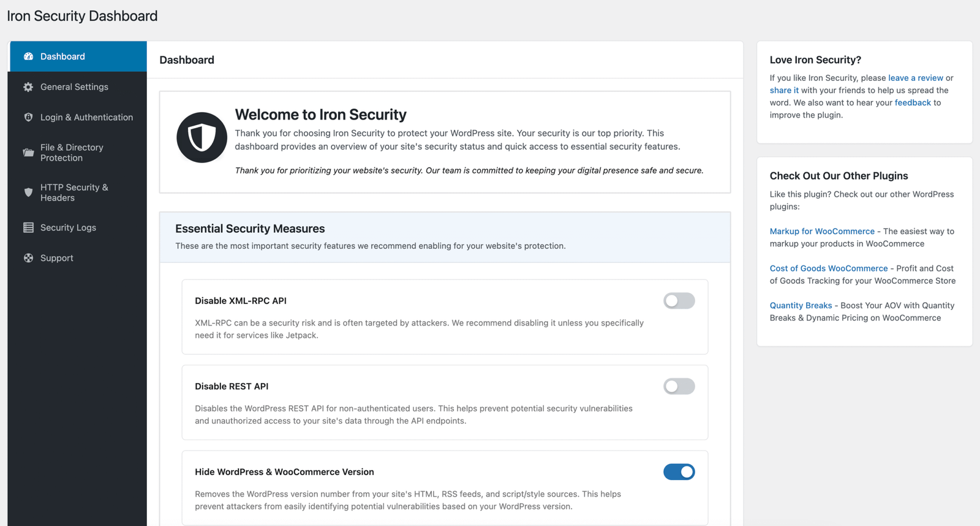Click the Security Logs list icon

pos(28,227)
